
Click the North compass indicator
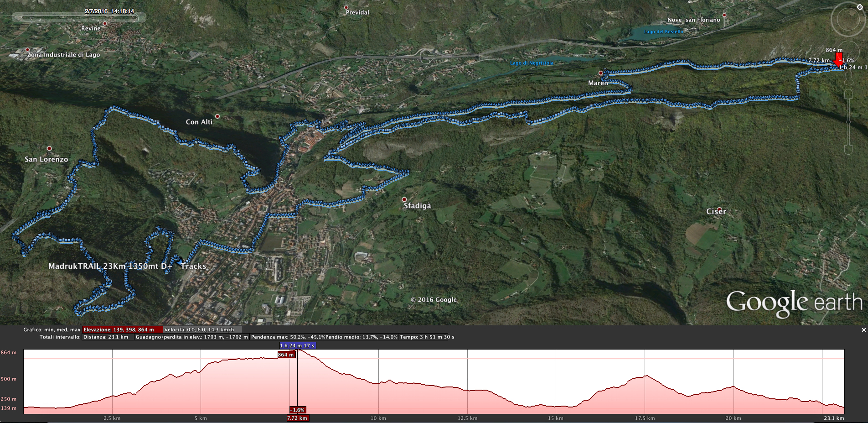(x=860, y=7)
